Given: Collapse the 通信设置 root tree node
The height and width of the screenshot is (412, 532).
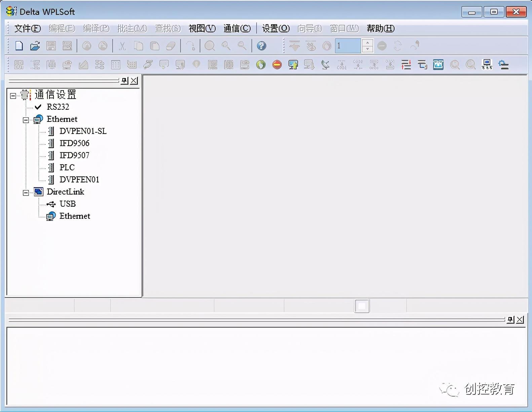Looking at the screenshot, I should 13,96.
